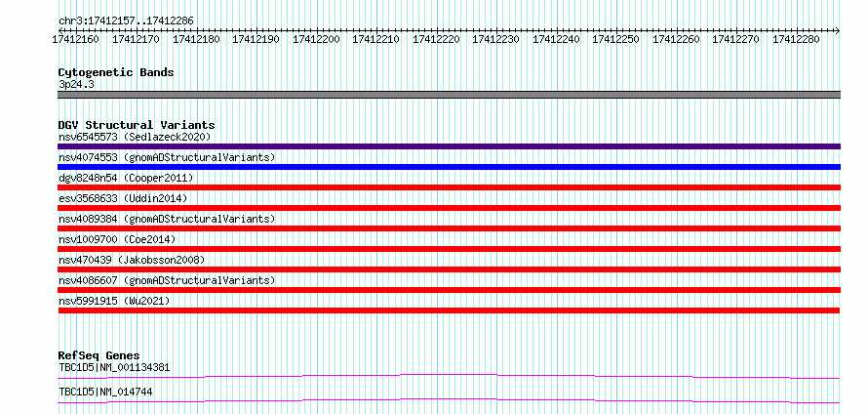868x414 pixels.
Task: Open the Cytogenetic Bands track heading
Action: (116, 72)
